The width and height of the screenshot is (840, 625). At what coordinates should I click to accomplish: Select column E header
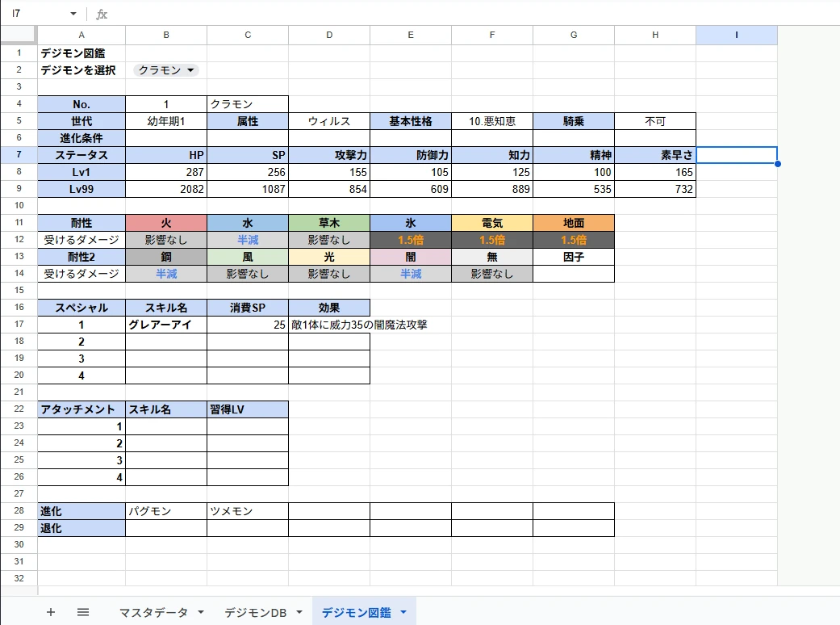(411, 35)
